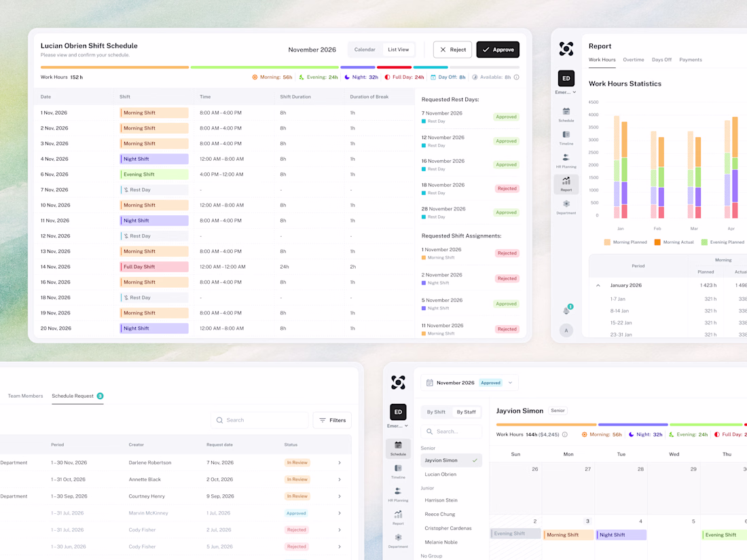
Task: Click the calendar icon beside November 2026
Action: tap(429, 383)
